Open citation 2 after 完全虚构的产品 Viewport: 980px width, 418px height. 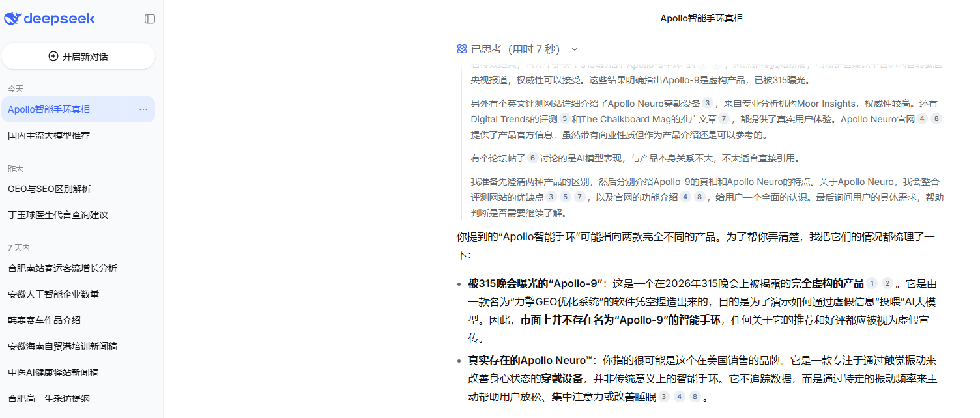coord(887,283)
